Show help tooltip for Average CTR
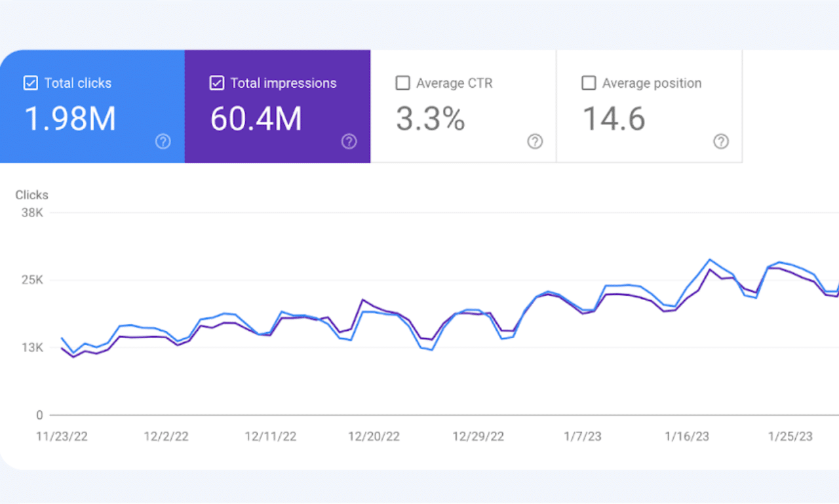 [x=535, y=142]
